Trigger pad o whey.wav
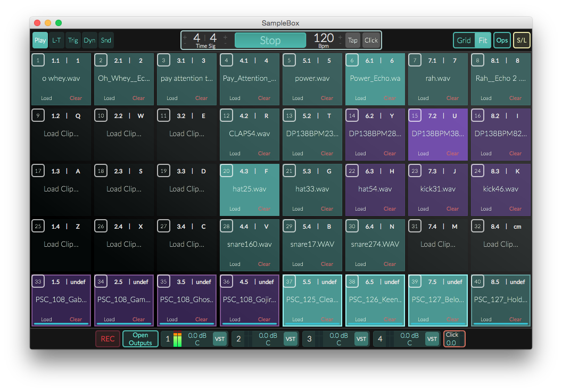 pyautogui.click(x=61, y=79)
